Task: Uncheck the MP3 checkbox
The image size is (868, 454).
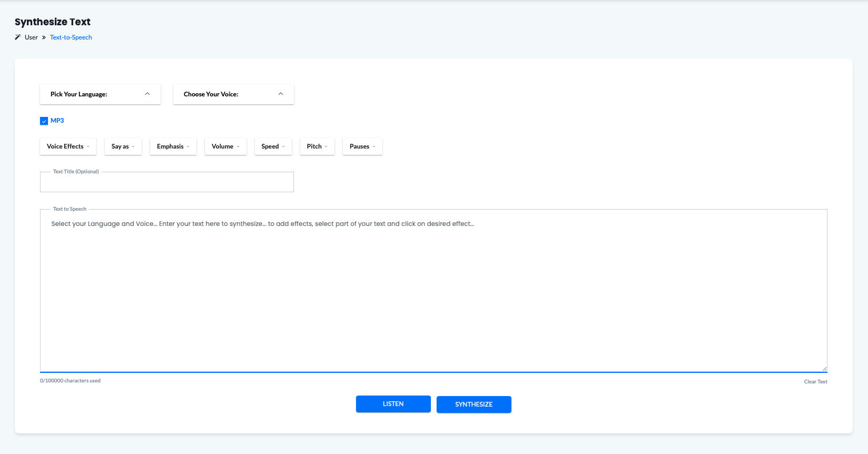Action: [x=44, y=121]
